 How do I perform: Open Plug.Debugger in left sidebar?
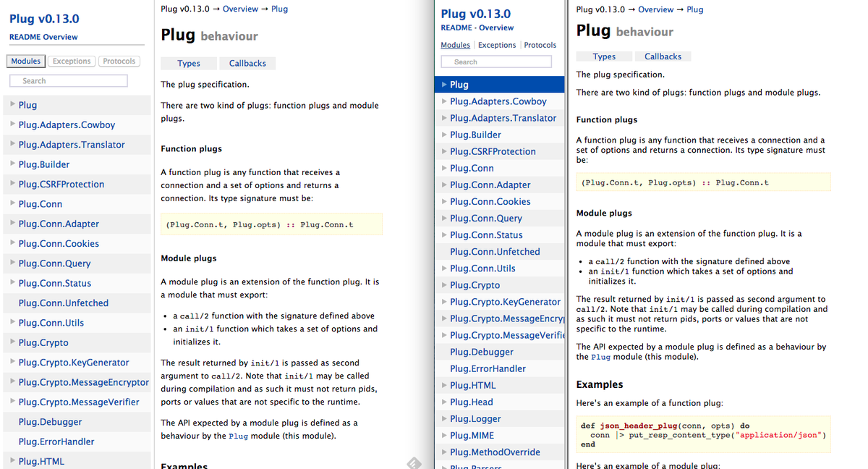coord(50,421)
